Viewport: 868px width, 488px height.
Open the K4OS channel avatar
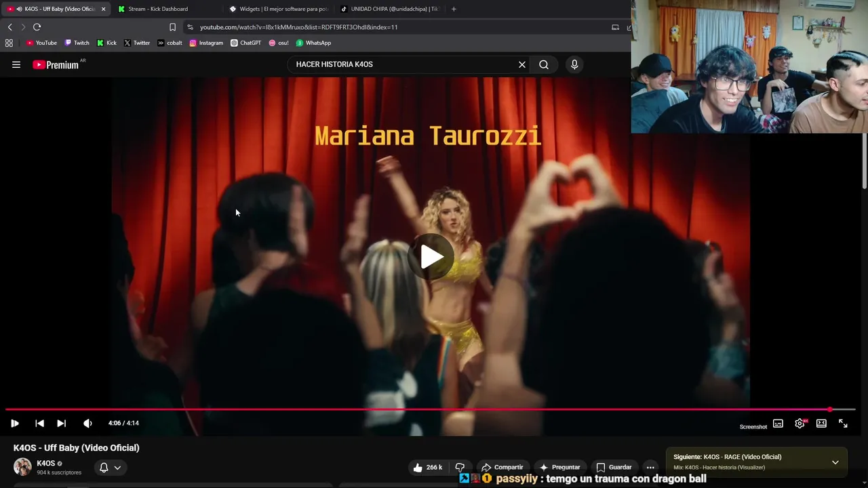tap(22, 467)
